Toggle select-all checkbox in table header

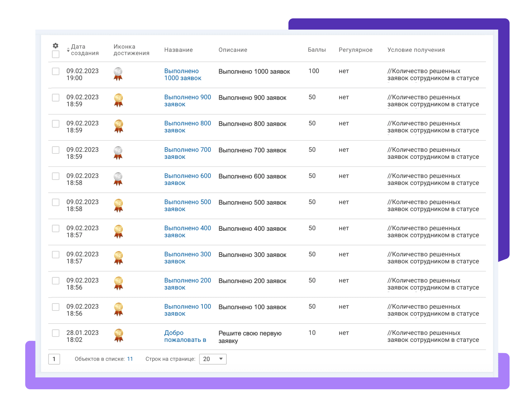[56, 54]
